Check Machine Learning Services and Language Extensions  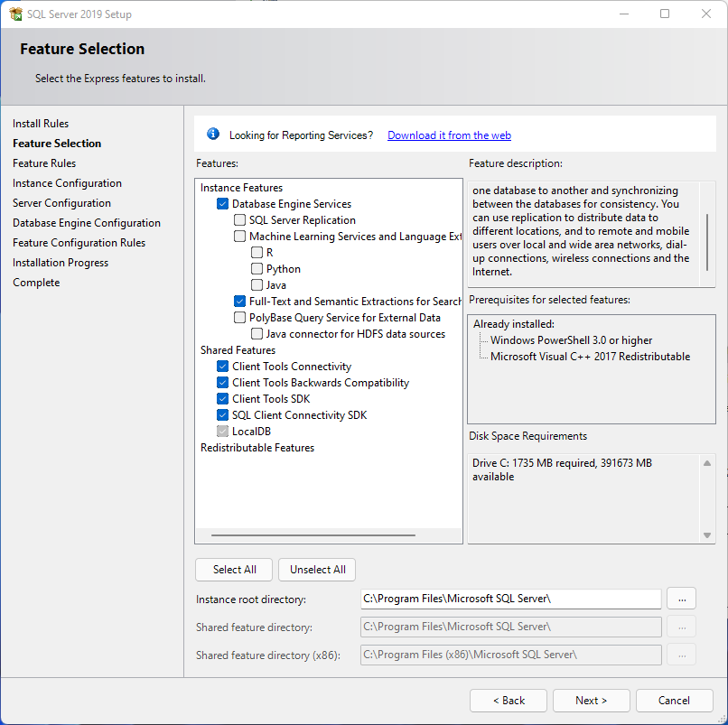click(x=239, y=237)
